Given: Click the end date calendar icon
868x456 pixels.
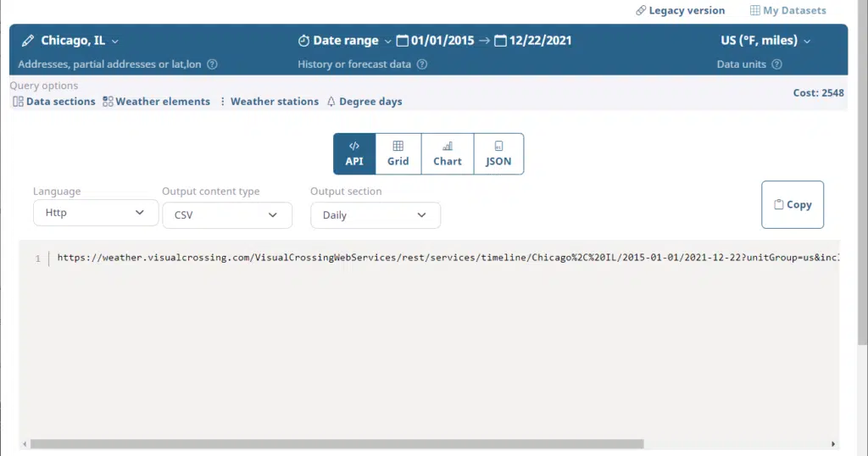Looking at the screenshot, I should [501, 41].
